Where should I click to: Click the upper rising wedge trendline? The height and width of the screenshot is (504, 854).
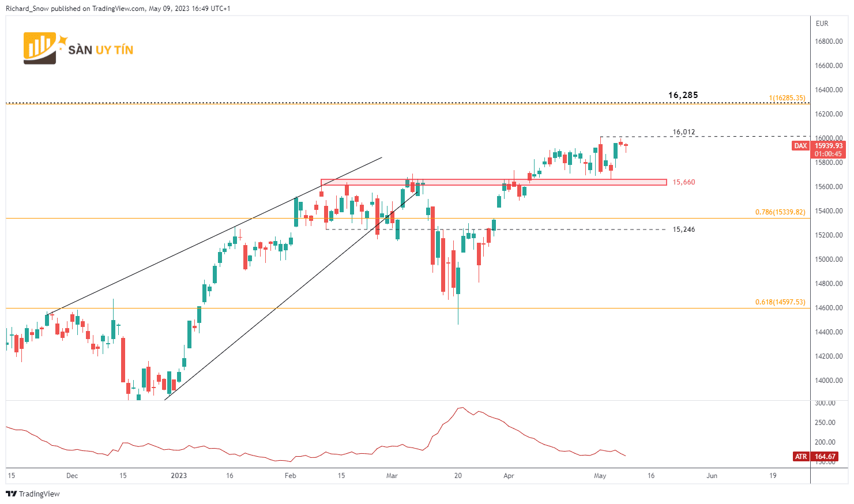(x=215, y=235)
